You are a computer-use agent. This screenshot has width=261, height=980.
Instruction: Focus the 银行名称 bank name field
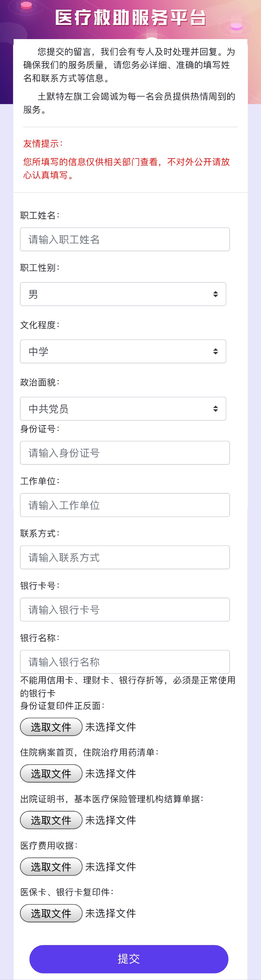coord(124,662)
